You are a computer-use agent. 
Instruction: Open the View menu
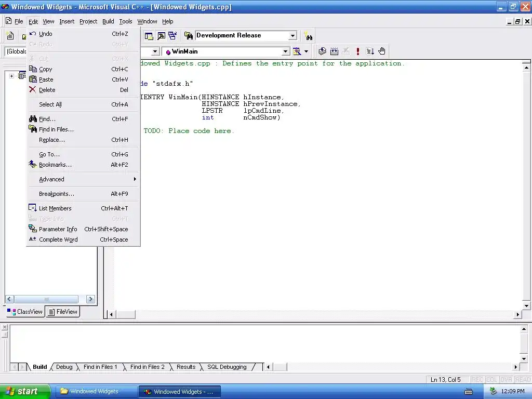pos(48,21)
